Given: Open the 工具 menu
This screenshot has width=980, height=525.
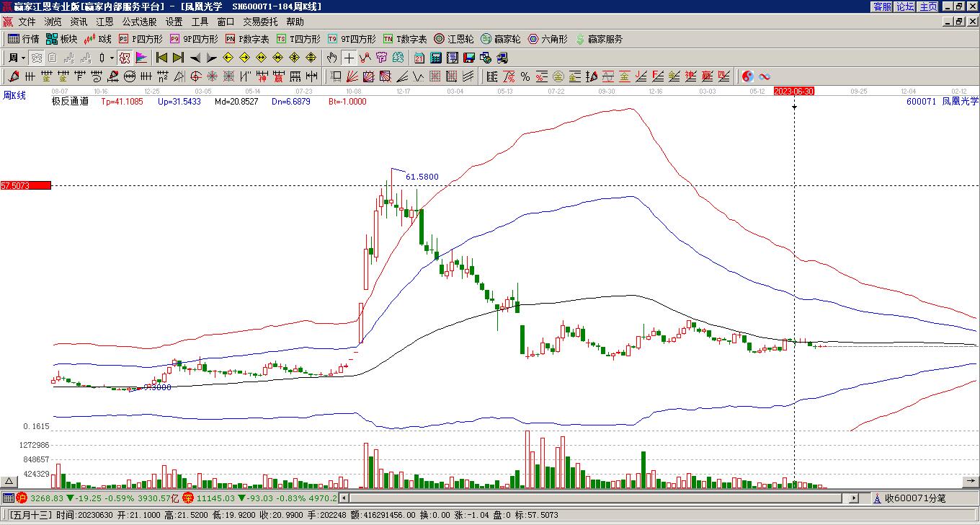Looking at the screenshot, I should pos(200,22).
